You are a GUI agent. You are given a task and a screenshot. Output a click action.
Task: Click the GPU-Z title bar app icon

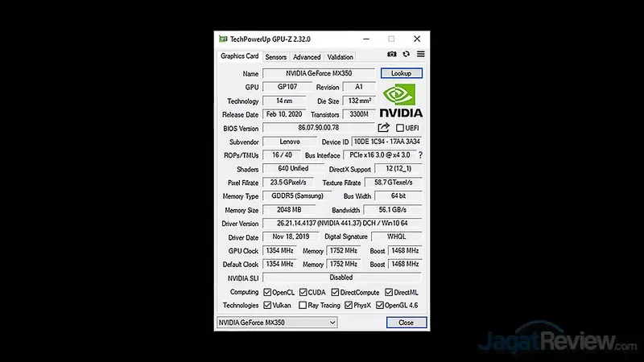(223, 39)
